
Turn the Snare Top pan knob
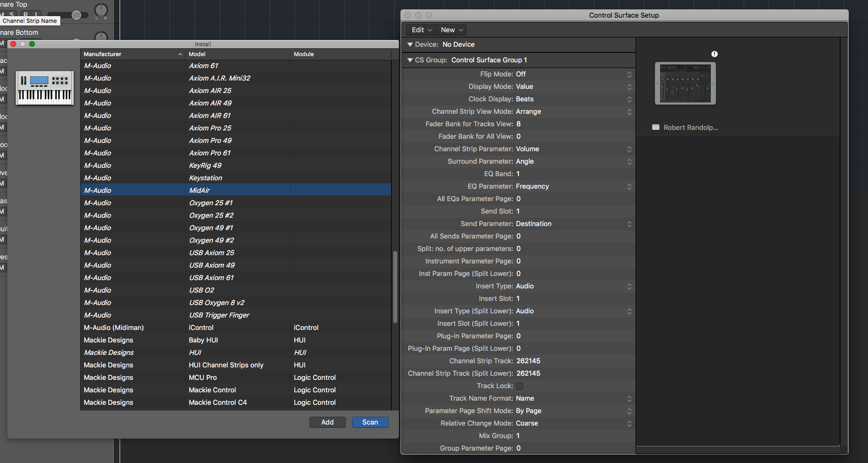pos(101,10)
